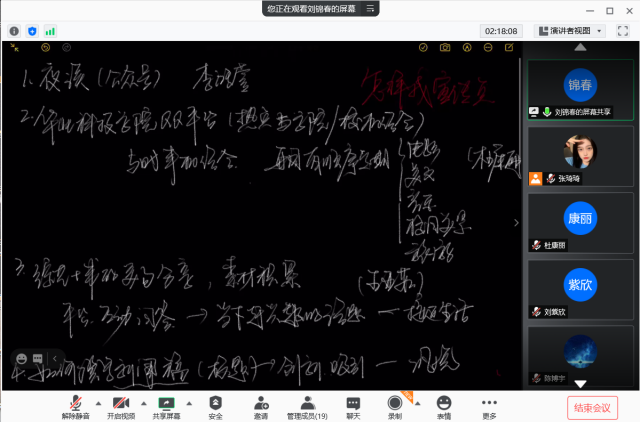
Task: Click the red 结束会议 button
Action: [x=592, y=408]
